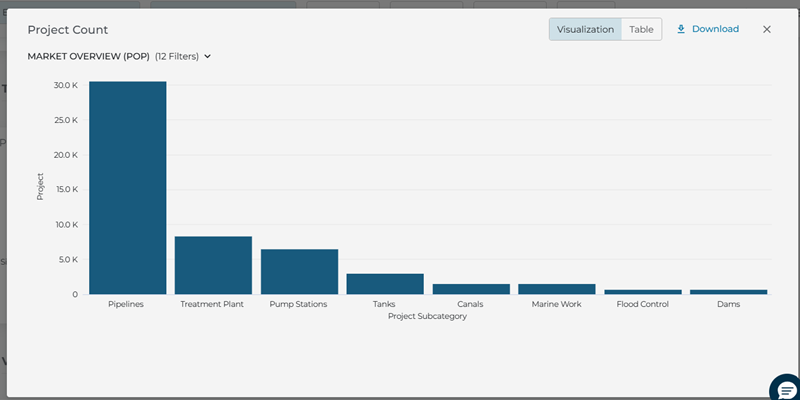Image resolution: width=800 pixels, height=400 pixels.
Task: Click the '15.0 K' y-axis value
Action: (66, 189)
